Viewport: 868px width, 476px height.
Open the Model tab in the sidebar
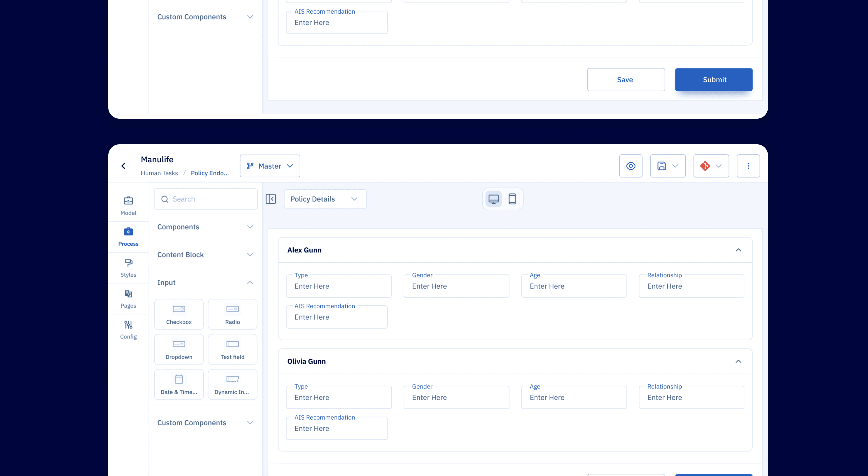point(128,206)
